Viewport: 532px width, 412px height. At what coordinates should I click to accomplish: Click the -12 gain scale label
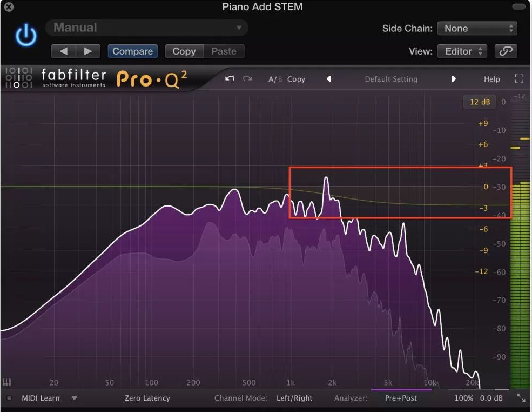(x=481, y=271)
